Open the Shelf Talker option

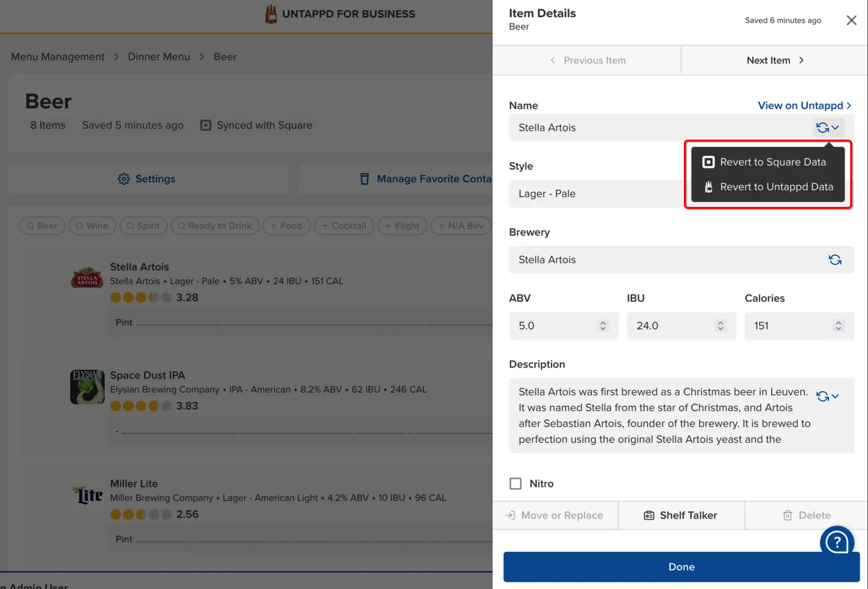681,515
